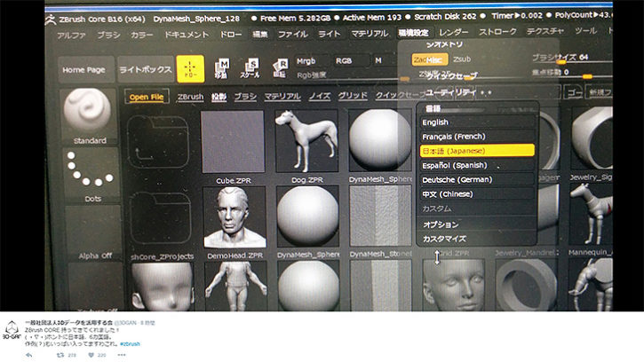Open the 編集 menu
The width and height of the screenshot is (644, 362).
(x=260, y=34)
